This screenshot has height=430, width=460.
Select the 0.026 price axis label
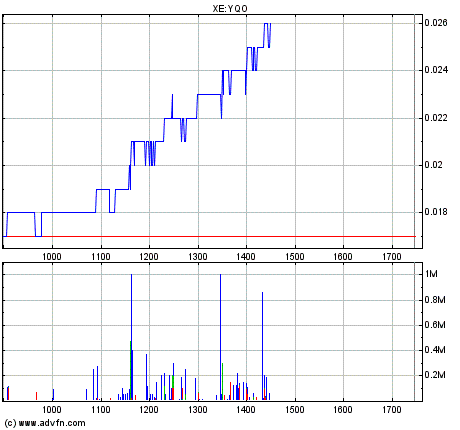pos(436,23)
